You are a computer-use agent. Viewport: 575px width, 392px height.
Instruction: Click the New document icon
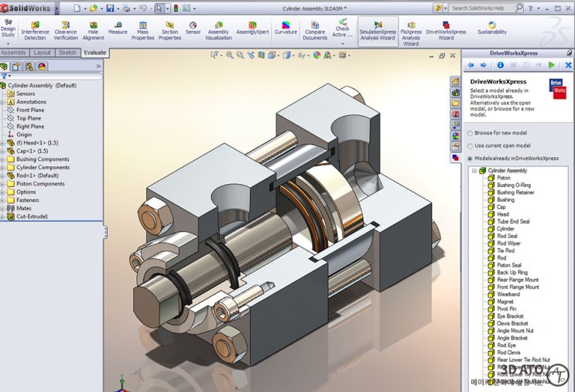tap(77, 8)
